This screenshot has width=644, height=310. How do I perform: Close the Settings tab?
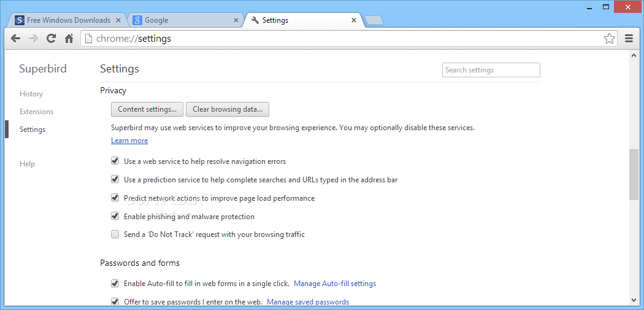[354, 20]
